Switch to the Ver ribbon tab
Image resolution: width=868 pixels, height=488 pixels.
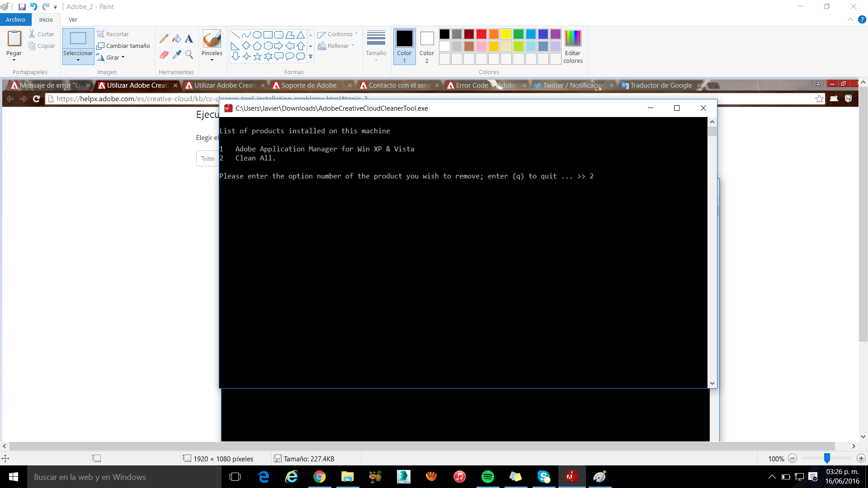coord(73,19)
